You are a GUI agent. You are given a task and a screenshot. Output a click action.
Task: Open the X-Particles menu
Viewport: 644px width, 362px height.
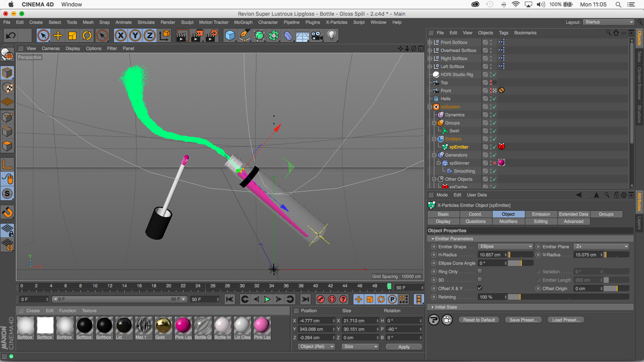(x=336, y=23)
